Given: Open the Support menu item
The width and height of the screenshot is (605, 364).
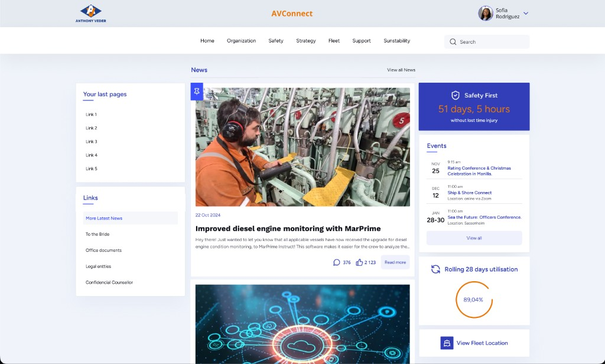Looking at the screenshot, I should (x=362, y=41).
